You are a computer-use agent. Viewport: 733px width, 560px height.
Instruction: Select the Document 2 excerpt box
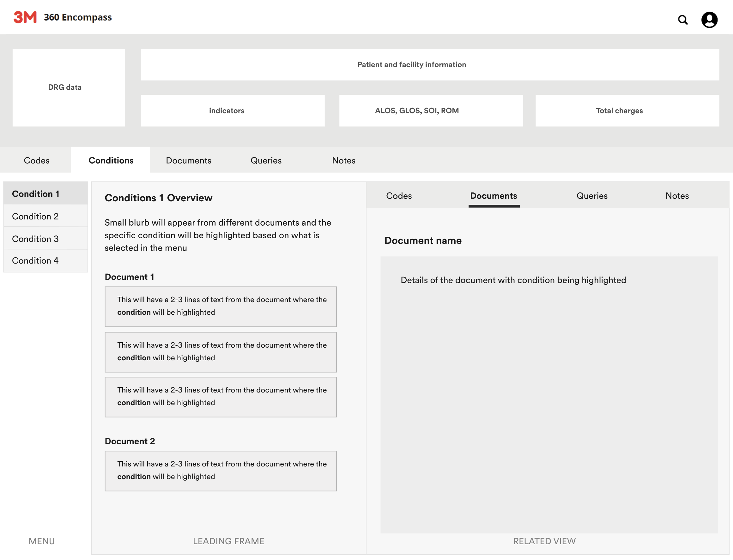pyautogui.click(x=221, y=471)
